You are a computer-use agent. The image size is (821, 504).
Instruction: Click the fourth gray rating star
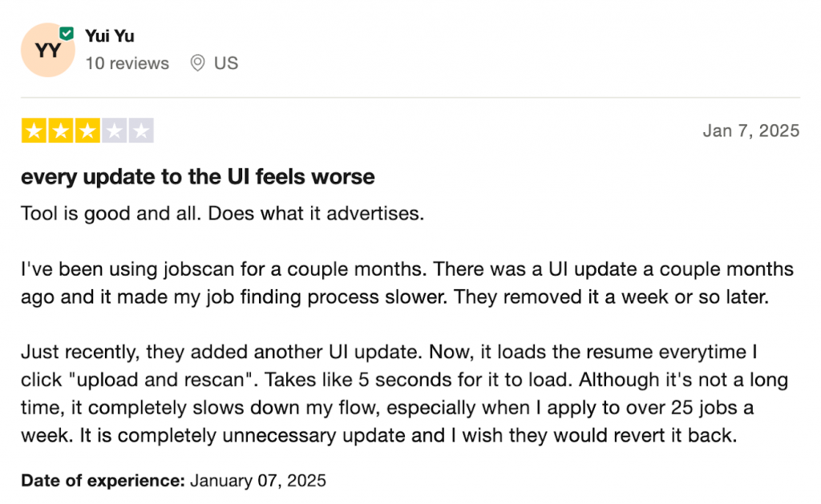[114, 131]
